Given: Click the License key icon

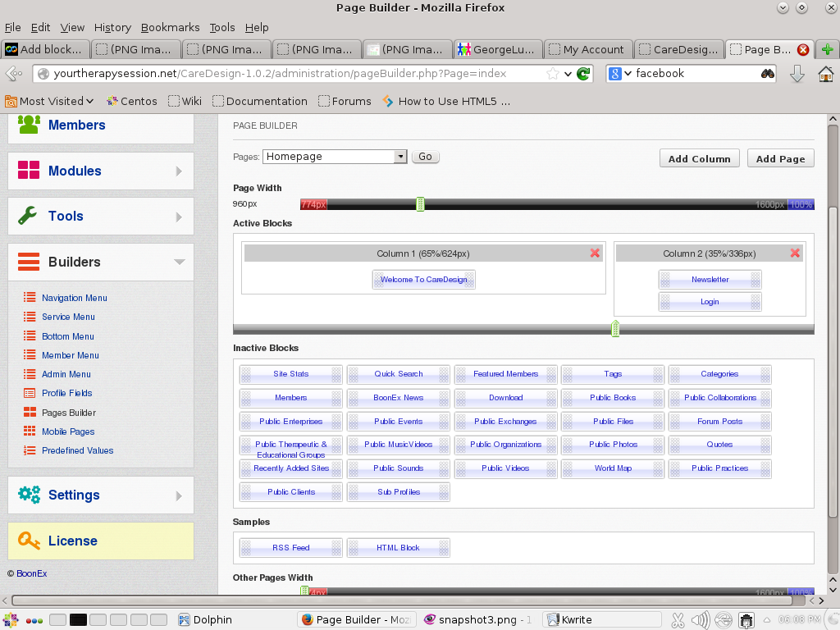Looking at the screenshot, I should [29, 541].
